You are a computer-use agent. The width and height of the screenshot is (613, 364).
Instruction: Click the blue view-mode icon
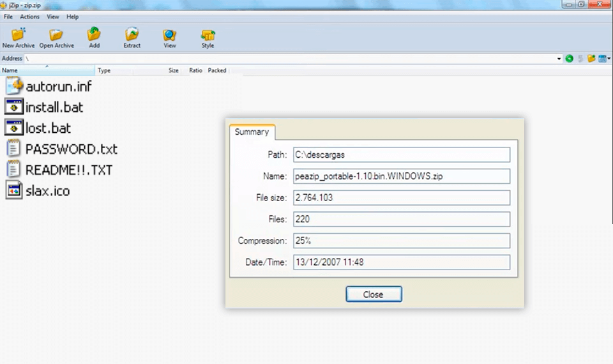tap(602, 59)
